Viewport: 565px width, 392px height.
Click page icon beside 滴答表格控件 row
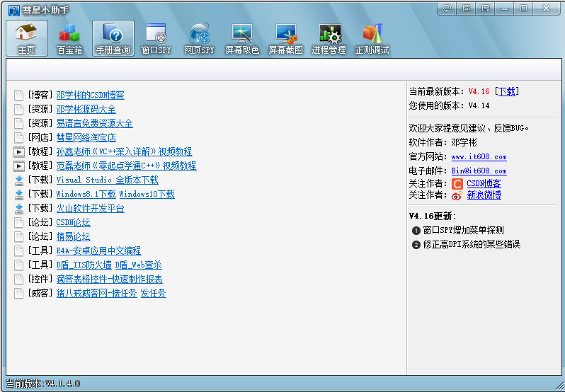18,279
